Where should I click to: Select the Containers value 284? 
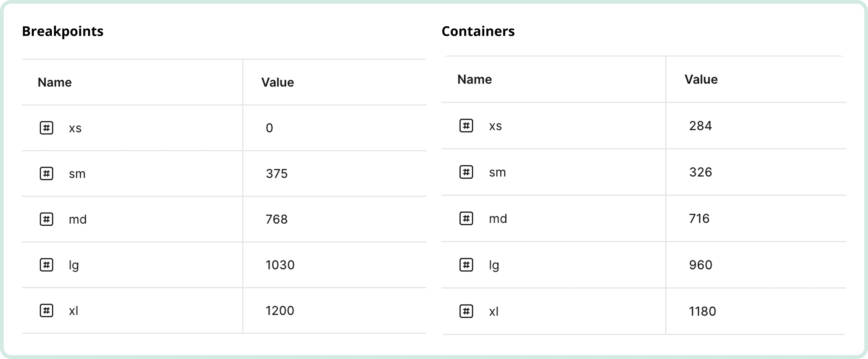pos(700,126)
